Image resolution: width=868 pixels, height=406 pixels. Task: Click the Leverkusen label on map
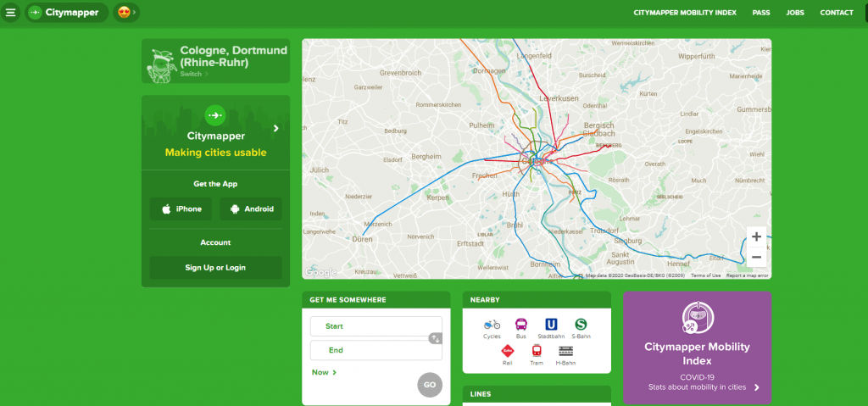click(x=559, y=98)
